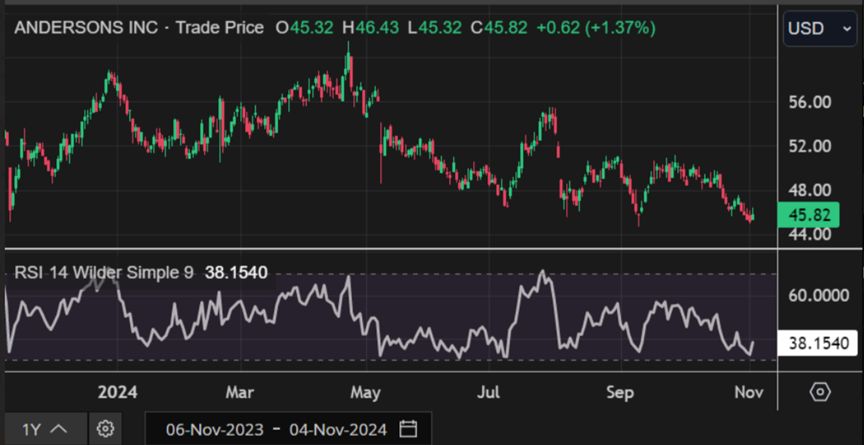Open the USD currency dropdown
The width and height of the screenshot is (864, 445).
[x=818, y=28]
